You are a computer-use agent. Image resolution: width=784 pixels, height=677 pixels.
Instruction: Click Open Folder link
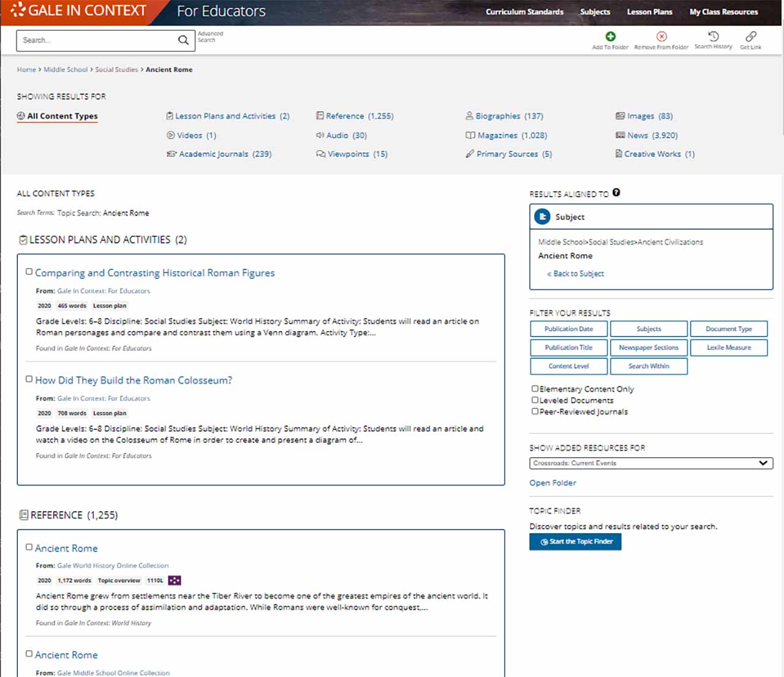click(x=552, y=482)
